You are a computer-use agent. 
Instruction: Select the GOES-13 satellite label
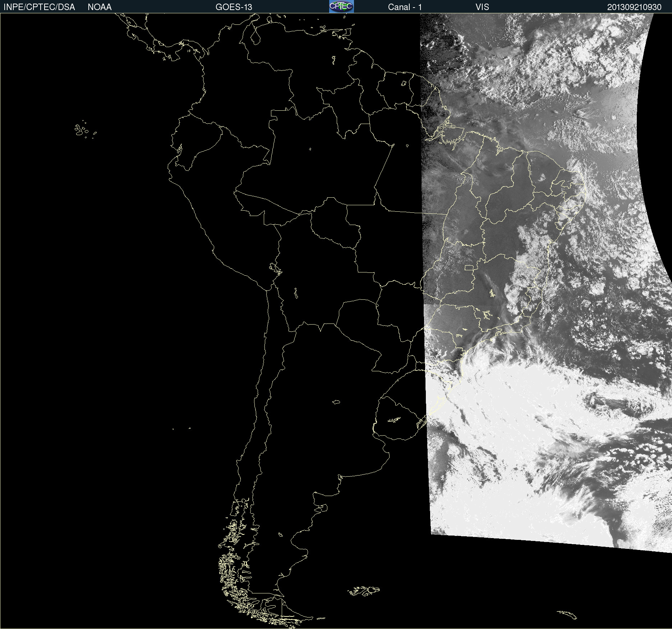234,7
